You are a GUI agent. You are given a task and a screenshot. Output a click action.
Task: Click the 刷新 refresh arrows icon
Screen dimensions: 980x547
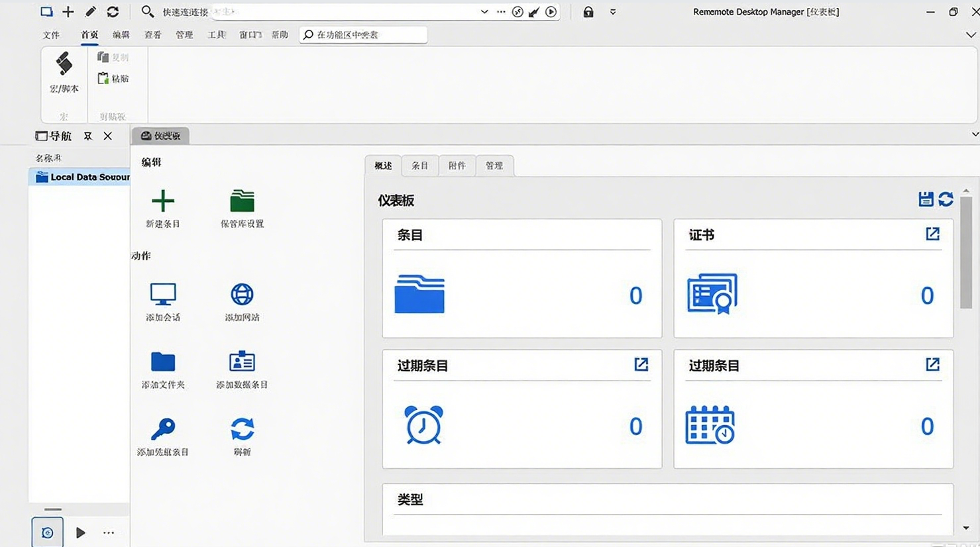click(x=243, y=428)
